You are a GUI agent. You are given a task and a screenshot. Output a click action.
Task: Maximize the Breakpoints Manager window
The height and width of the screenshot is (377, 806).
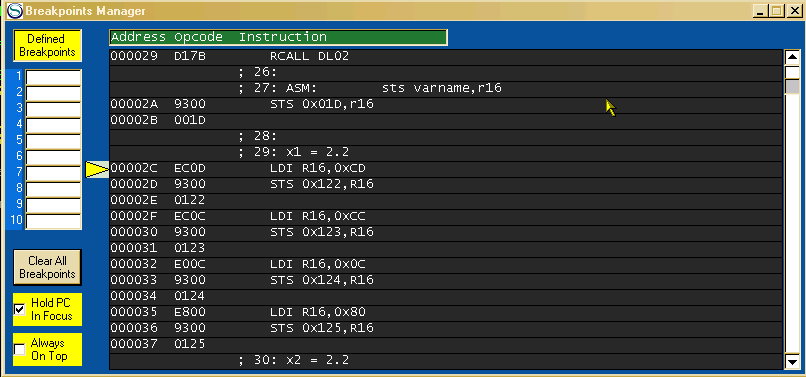776,10
